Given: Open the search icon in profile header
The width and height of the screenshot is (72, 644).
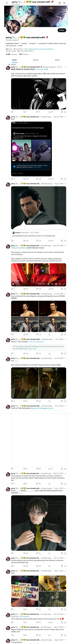Looking at the screenshot, I should [64, 3].
